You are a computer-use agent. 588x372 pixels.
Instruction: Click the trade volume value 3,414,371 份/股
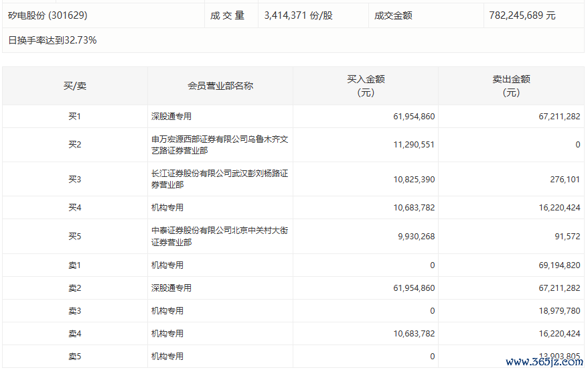pyautogui.click(x=298, y=15)
